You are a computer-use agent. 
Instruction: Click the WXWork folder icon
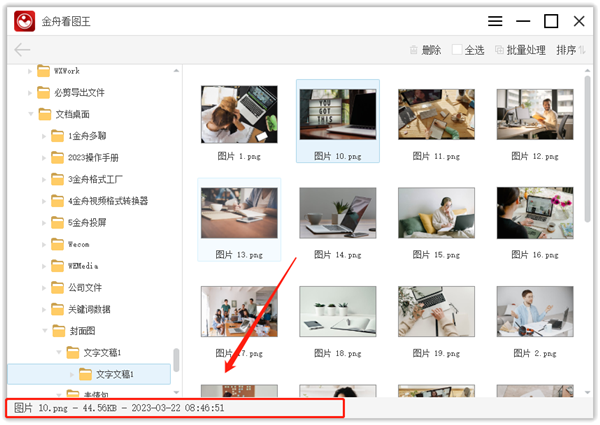(43, 71)
